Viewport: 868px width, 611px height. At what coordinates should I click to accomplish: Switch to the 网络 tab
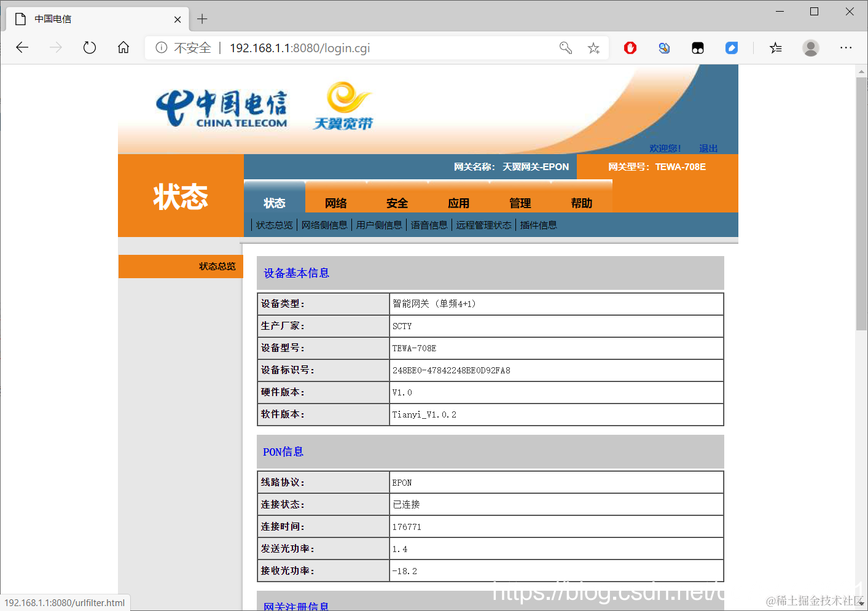pos(335,203)
